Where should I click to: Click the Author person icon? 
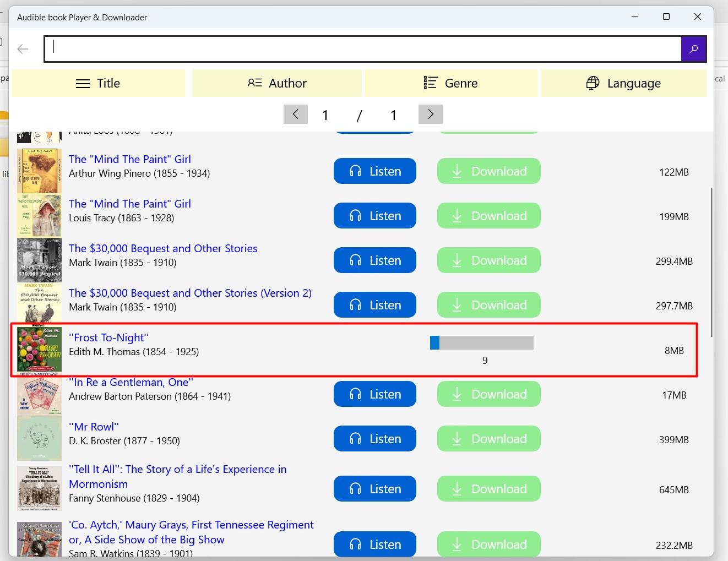254,83
